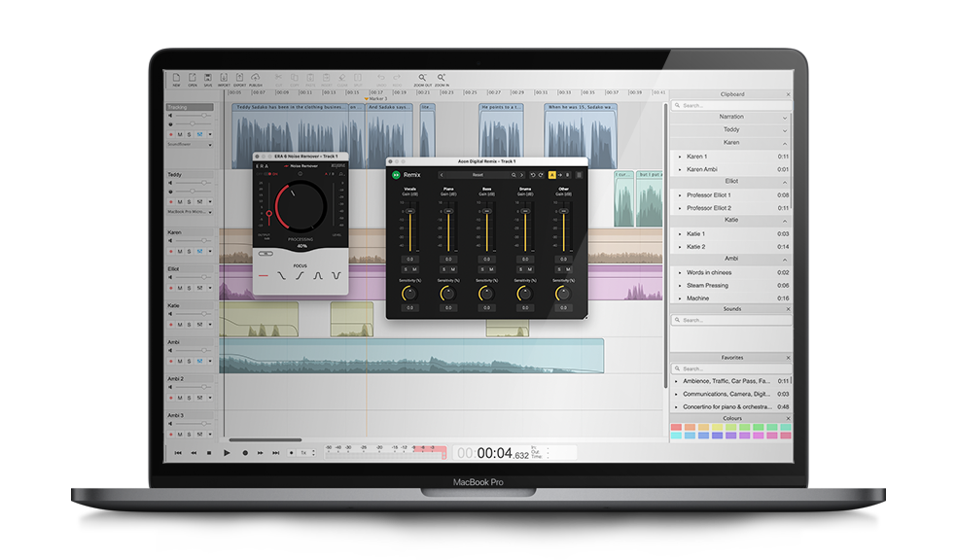The image size is (957, 560).
Task: Click the Stop button in the transport bar
Action: pyautogui.click(x=209, y=453)
